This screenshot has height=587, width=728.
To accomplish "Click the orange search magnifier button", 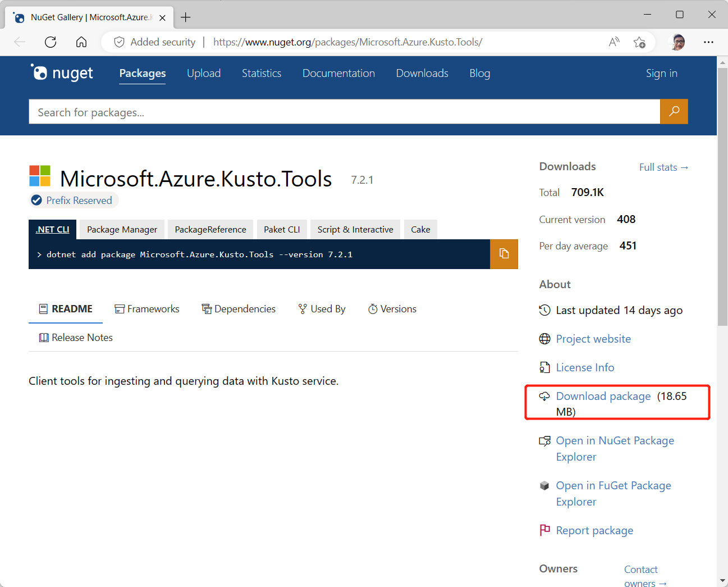I will coord(674,111).
